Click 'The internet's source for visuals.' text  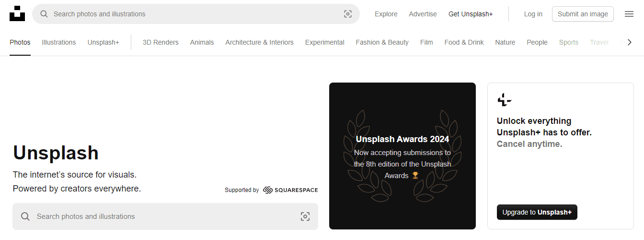coord(75,175)
